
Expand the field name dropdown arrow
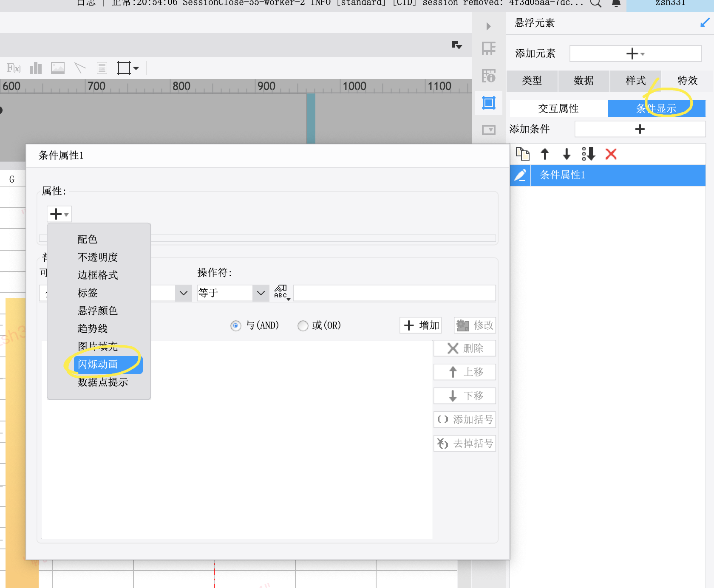click(184, 293)
